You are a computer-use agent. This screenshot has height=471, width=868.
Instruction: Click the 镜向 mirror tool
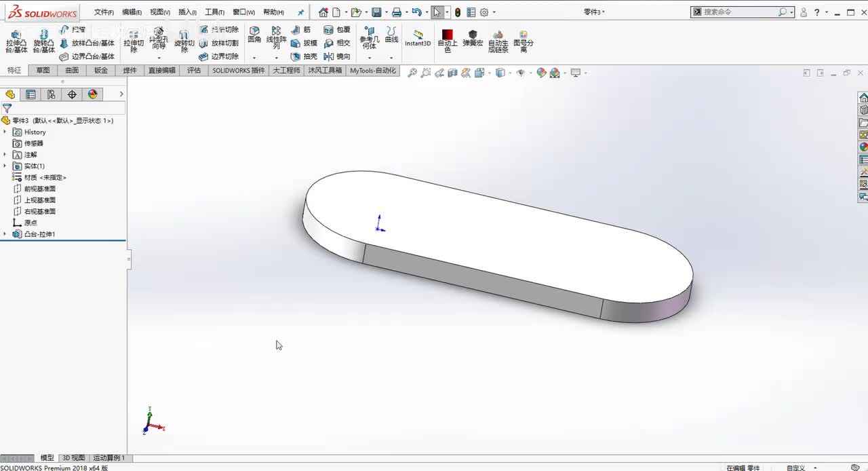[337, 57]
